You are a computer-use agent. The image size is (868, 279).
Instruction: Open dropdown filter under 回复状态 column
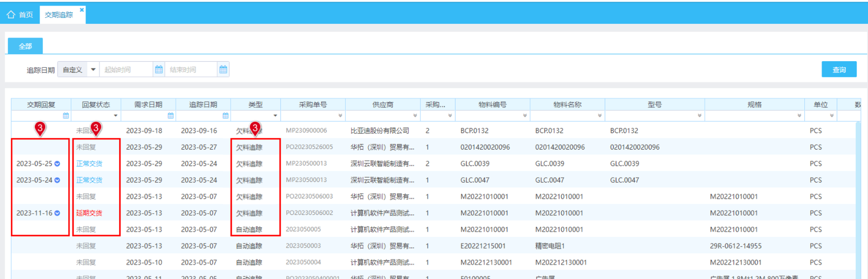116,116
